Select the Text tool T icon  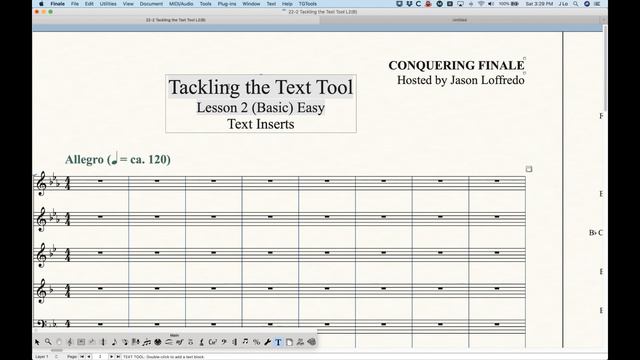278,342
